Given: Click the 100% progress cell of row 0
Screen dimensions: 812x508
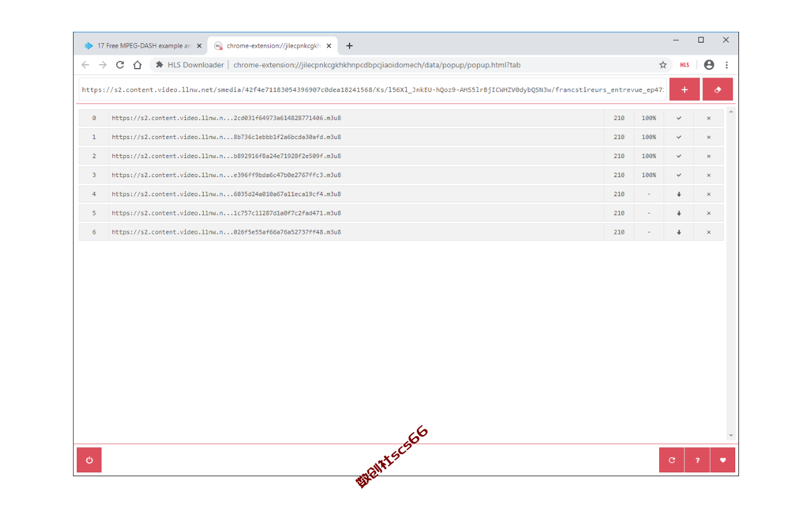Looking at the screenshot, I should 649,118.
